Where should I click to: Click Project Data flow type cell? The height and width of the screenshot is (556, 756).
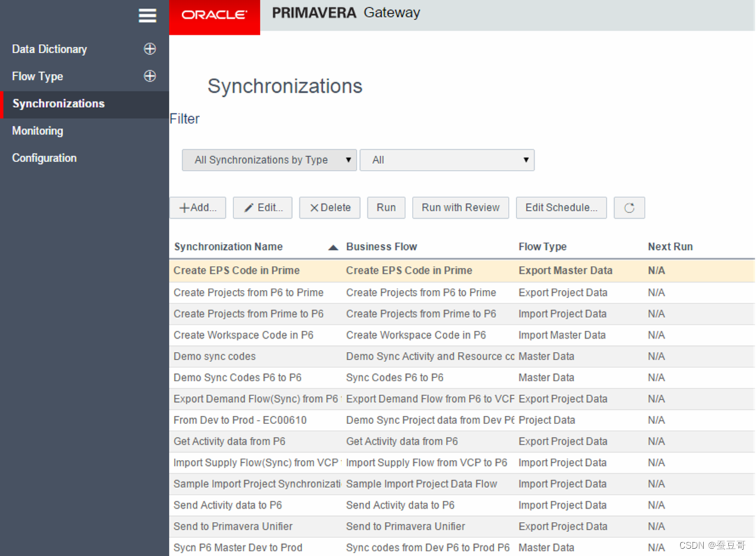coord(547,420)
